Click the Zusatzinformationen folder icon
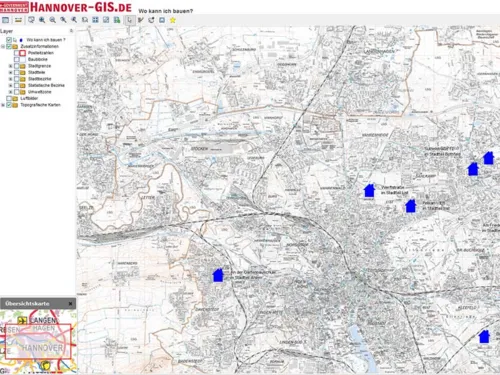Screen dimensions: 500x375 (15, 46)
